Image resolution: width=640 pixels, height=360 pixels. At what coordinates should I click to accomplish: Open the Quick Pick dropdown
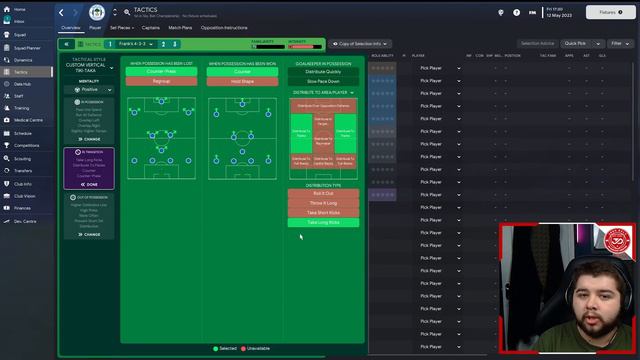582,43
